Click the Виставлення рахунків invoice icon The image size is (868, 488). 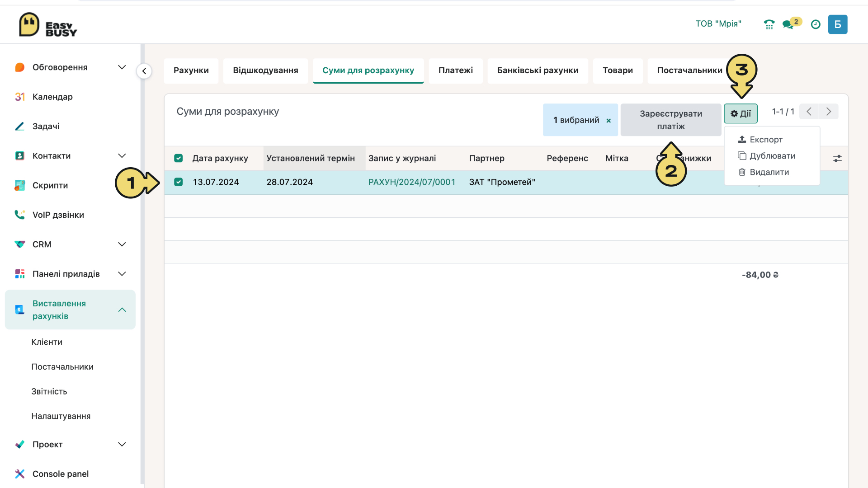20,310
